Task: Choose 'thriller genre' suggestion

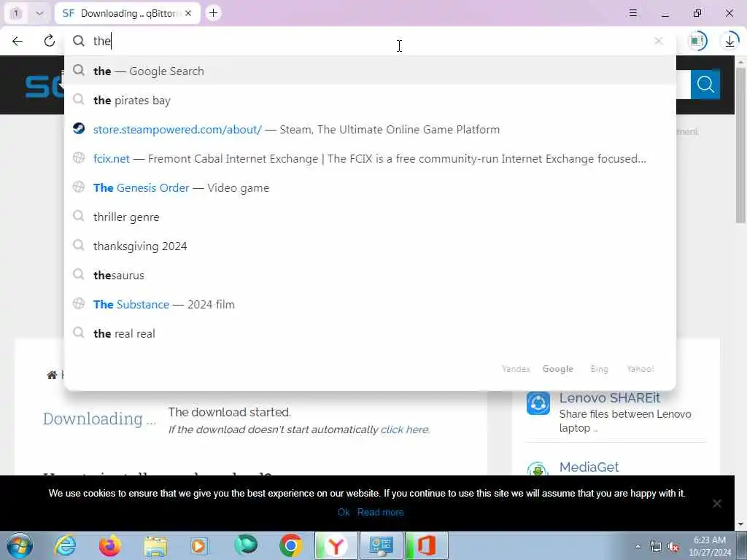Action: pos(370,217)
